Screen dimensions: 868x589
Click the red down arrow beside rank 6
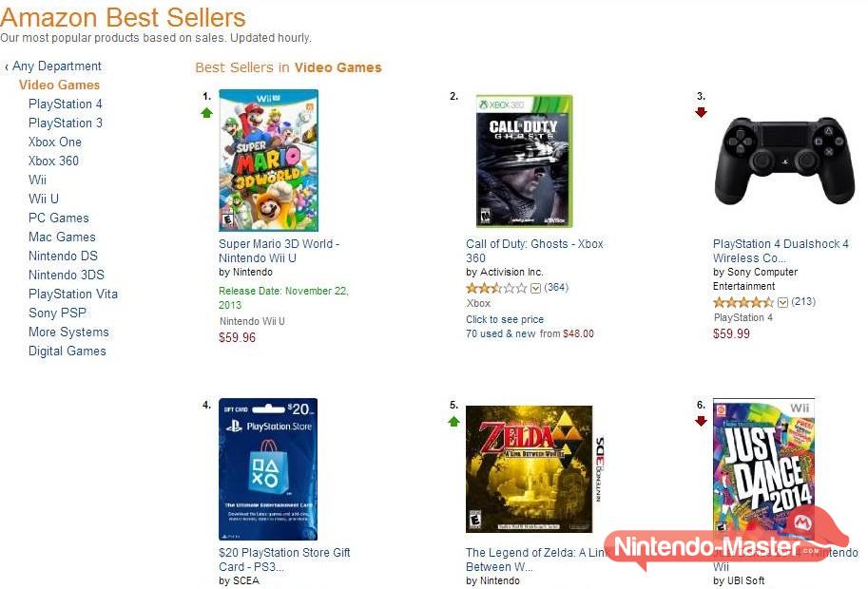[x=701, y=421]
